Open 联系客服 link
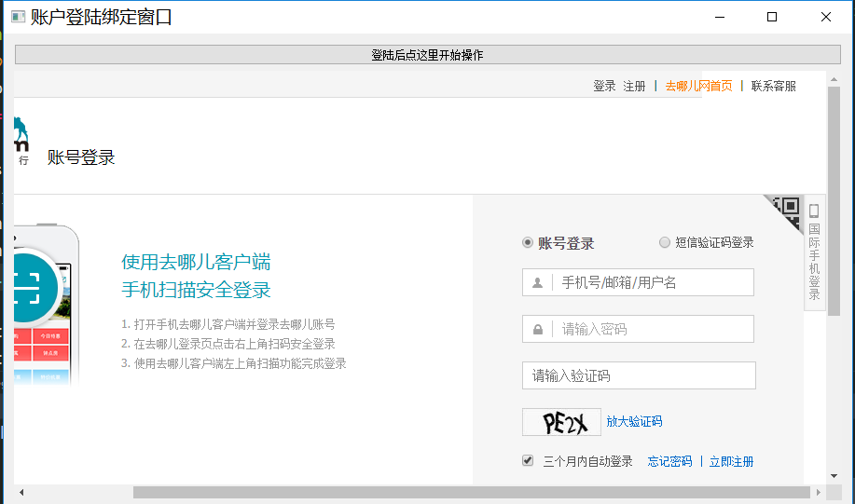855x504 pixels. click(x=773, y=86)
